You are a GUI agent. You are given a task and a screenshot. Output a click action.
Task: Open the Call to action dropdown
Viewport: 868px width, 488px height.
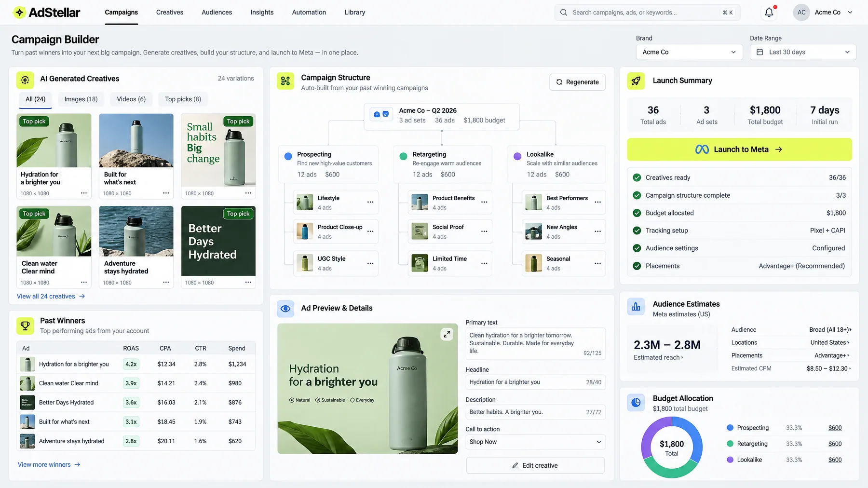(x=535, y=442)
